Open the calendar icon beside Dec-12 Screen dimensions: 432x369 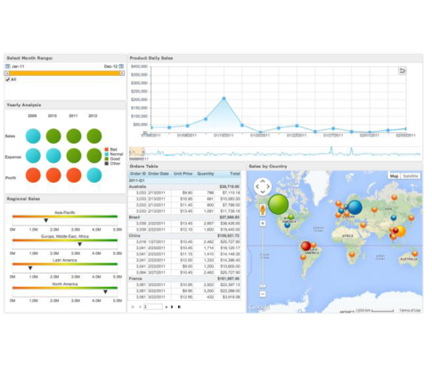121,66
